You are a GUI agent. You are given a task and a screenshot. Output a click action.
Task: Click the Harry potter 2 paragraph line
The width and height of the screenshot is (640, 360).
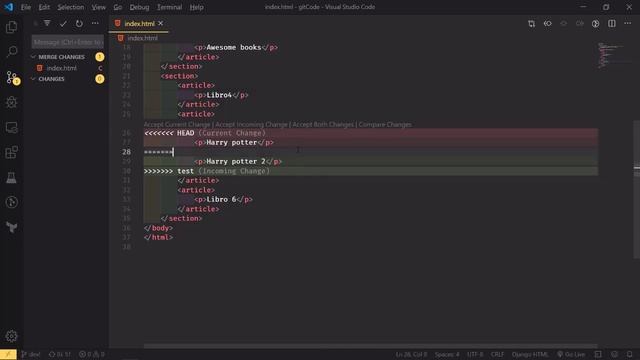pyautogui.click(x=238, y=162)
